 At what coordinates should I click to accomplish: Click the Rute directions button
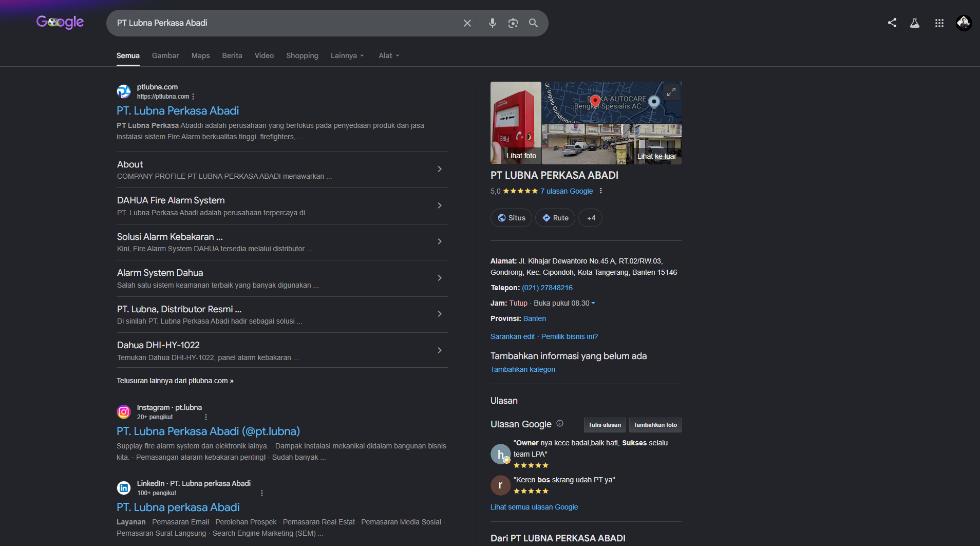555,218
